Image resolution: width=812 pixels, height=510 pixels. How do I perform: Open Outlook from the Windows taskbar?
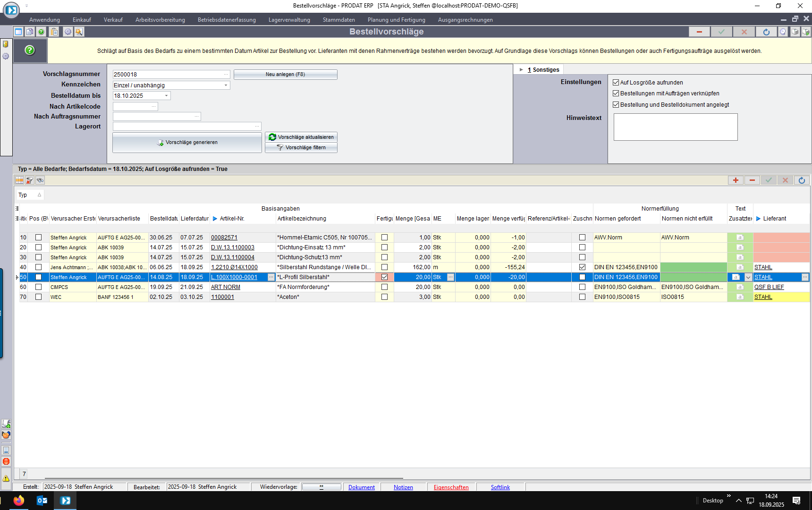tap(42, 501)
